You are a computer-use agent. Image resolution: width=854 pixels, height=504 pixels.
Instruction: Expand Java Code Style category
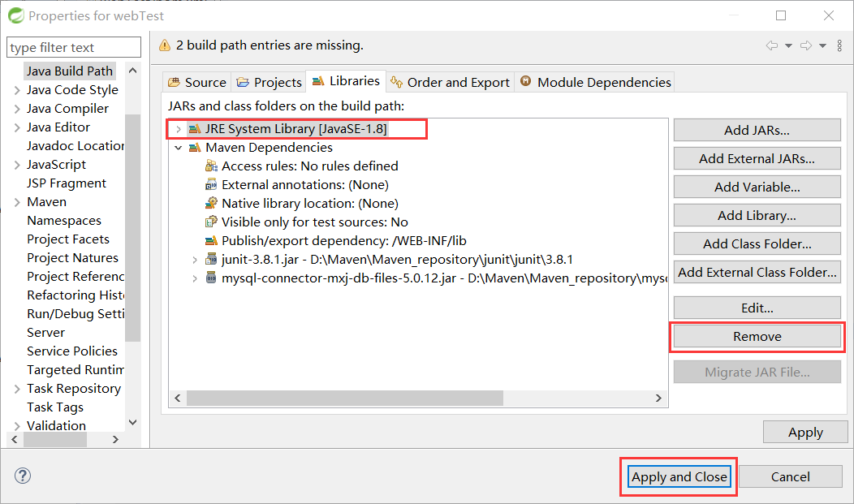[17, 90]
